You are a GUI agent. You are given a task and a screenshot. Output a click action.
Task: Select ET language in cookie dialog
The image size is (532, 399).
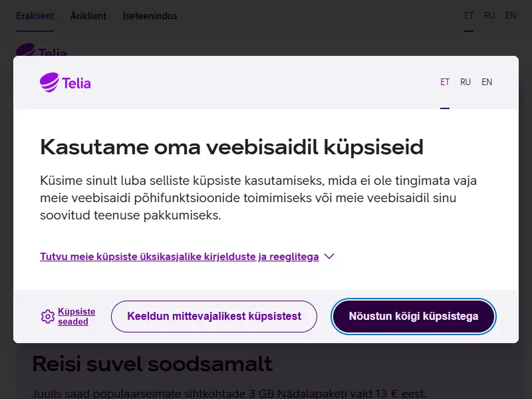[445, 82]
